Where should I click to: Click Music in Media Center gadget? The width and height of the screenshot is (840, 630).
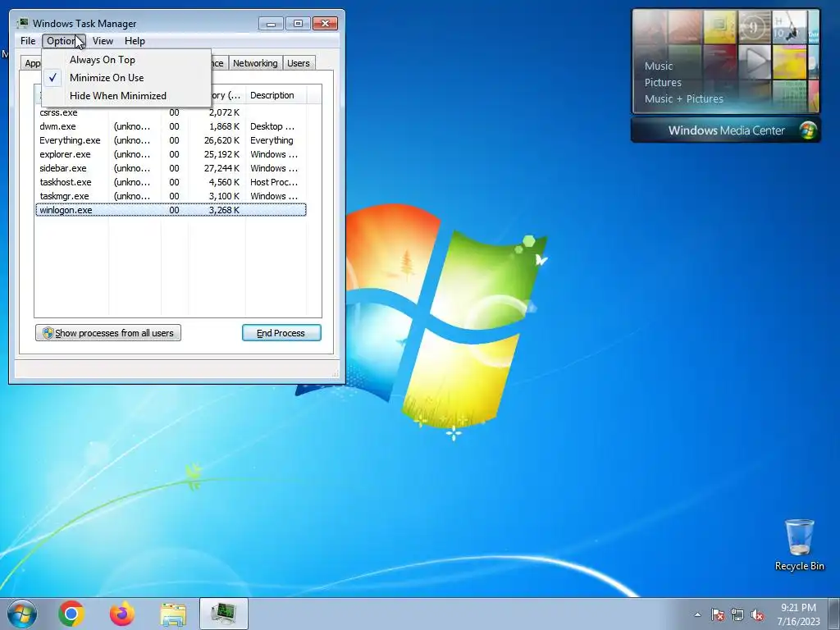pos(659,66)
